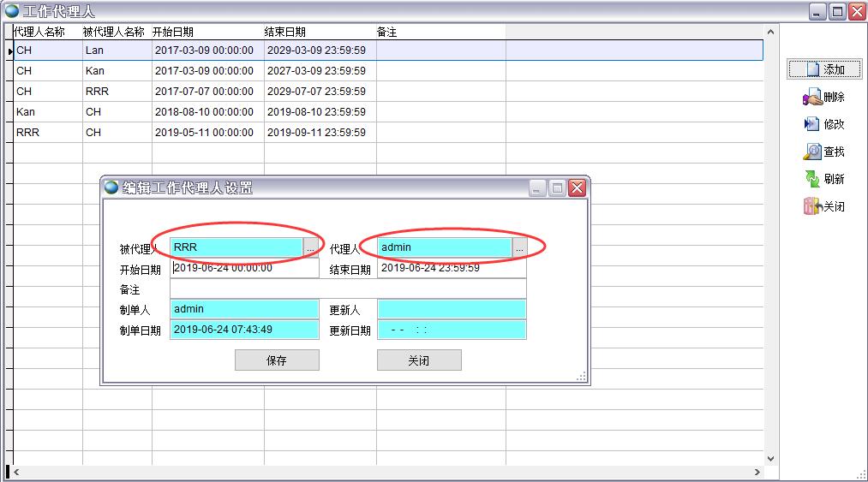Click the 结束日期 input field
The width and height of the screenshot is (868, 482).
tap(452, 269)
